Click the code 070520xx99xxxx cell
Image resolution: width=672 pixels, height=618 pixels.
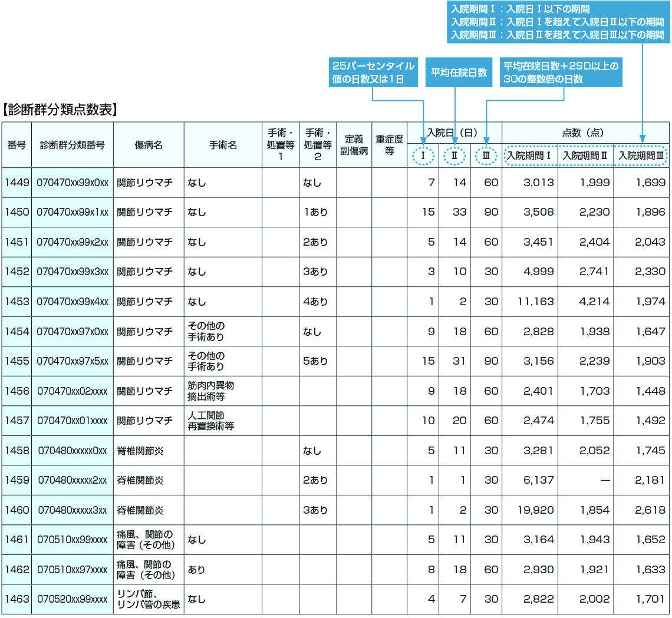pyautogui.click(x=73, y=599)
